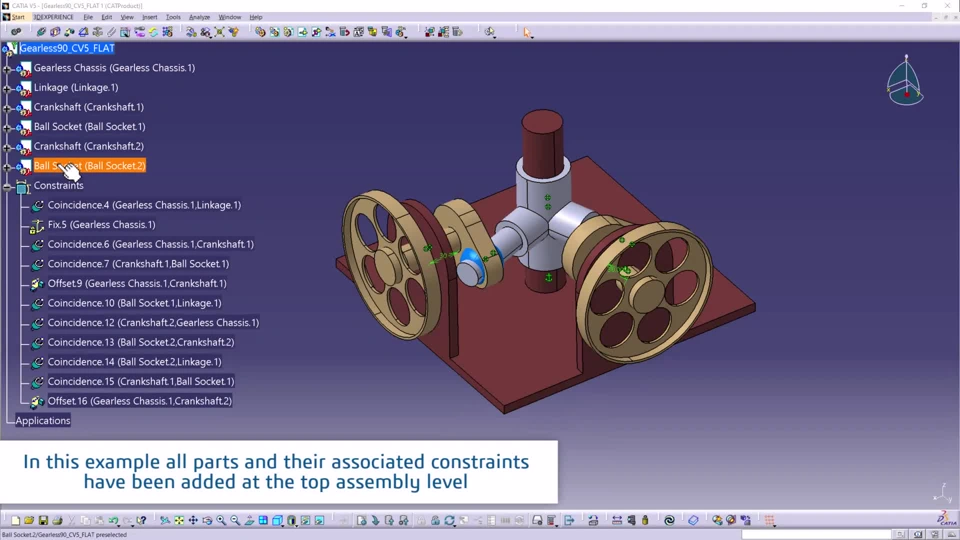Click the Hide/Show icon

(306, 520)
